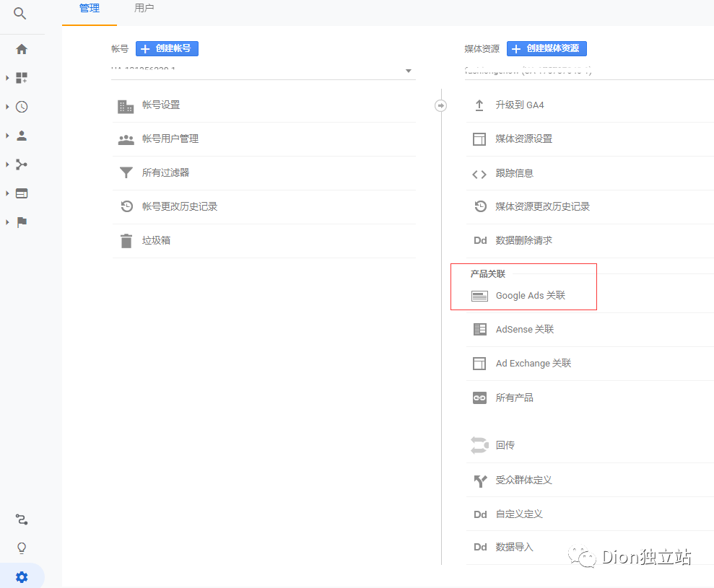Click the Attribution icon near sidebar bottom
The image size is (714, 588).
coord(22,519)
